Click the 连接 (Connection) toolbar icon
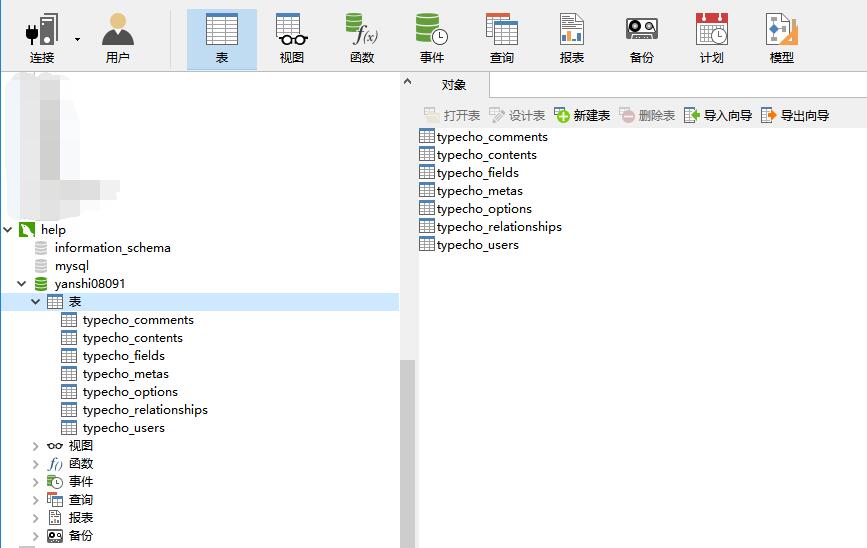The height and width of the screenshot is (548, 867). pyautogui.click(x=42, y=39)
